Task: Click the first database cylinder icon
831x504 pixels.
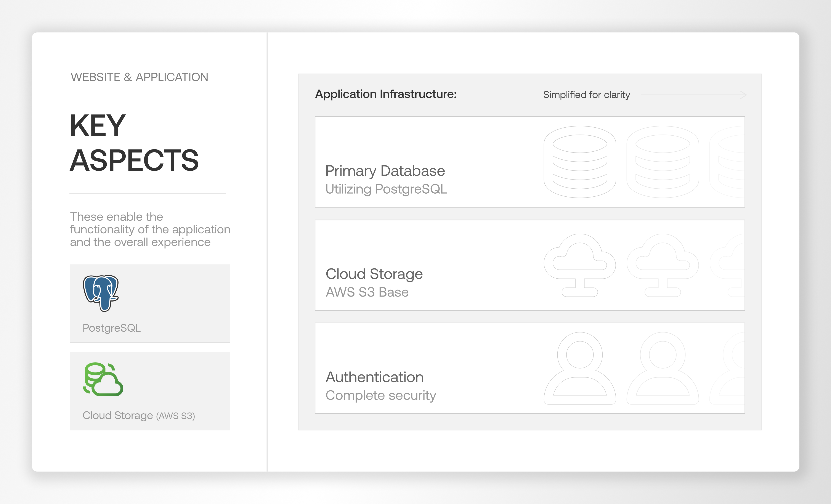Action: [x=580, y=162]
